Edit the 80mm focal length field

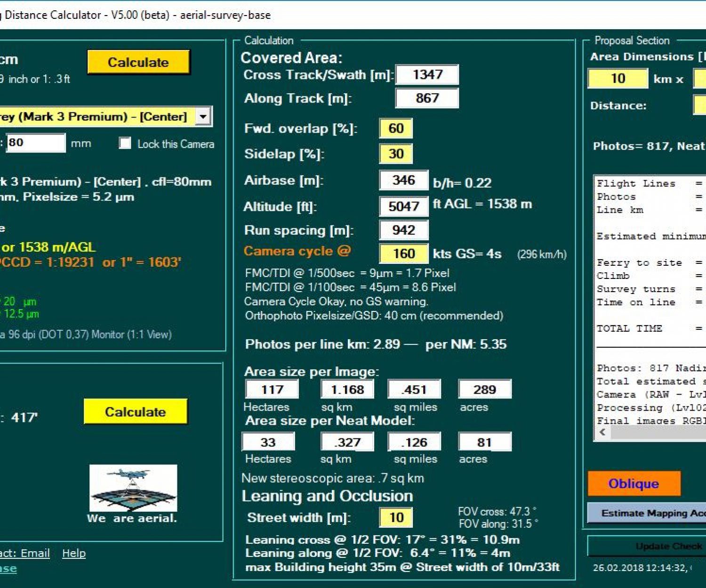37,143
